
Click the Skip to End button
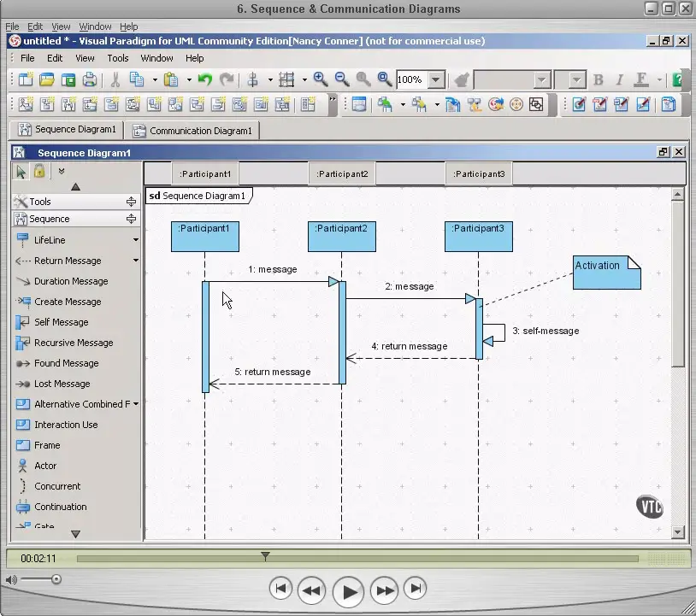click(x=416, y=589)
